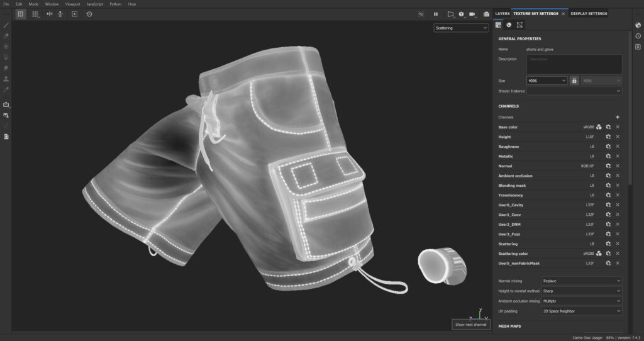
Task: Click the add channel plus icon
Action: pos(618,117)
